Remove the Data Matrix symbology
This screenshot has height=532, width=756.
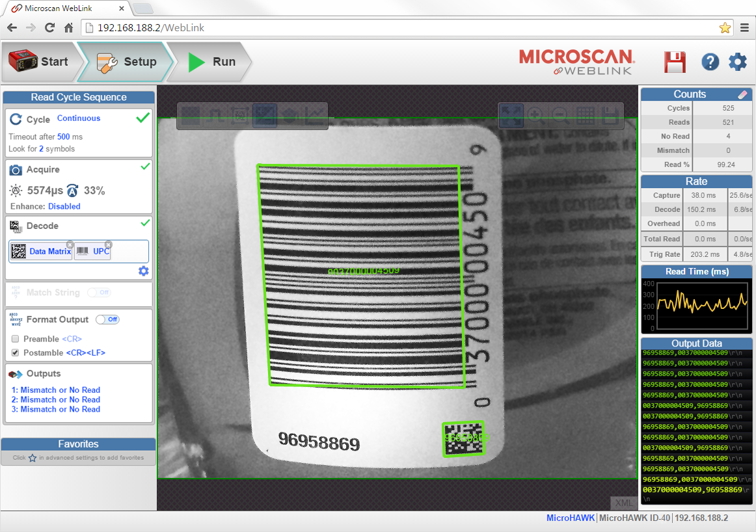70,245
